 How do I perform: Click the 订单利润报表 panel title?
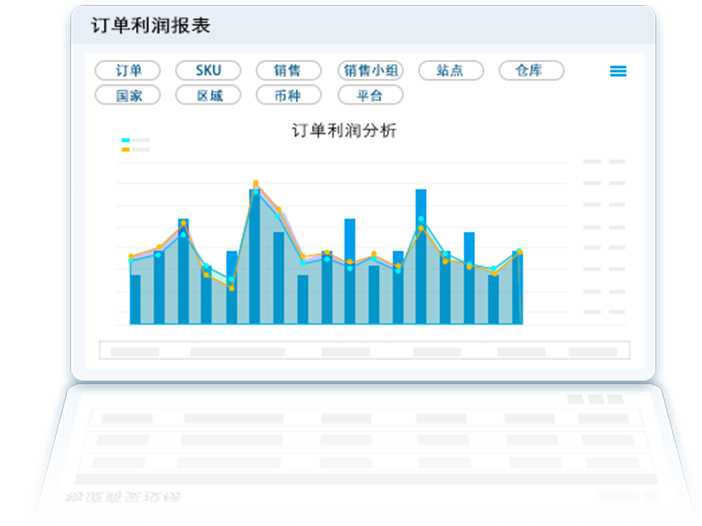pos(150,26)
